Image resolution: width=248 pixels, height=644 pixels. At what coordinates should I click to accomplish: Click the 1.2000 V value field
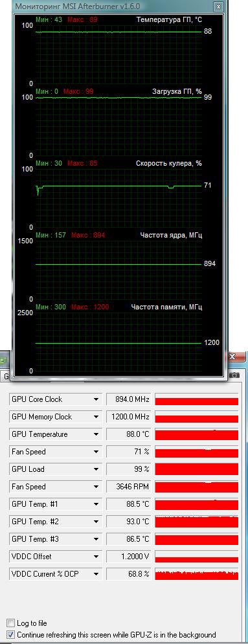[x=129, y=557]
